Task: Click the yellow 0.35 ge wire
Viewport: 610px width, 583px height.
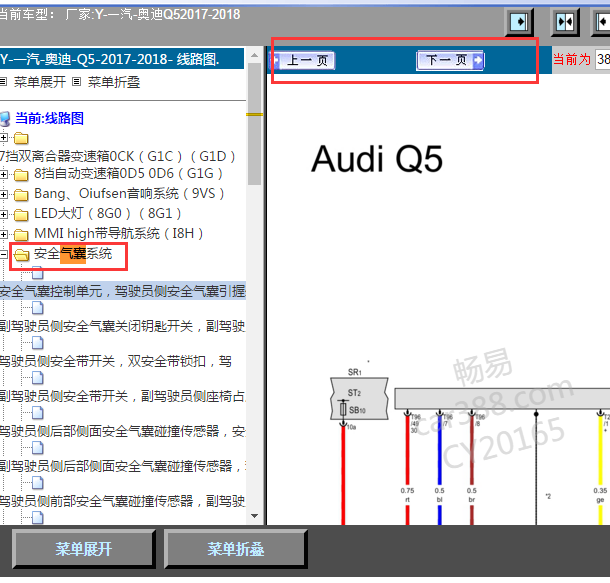Action: click(x=601, y=451)
